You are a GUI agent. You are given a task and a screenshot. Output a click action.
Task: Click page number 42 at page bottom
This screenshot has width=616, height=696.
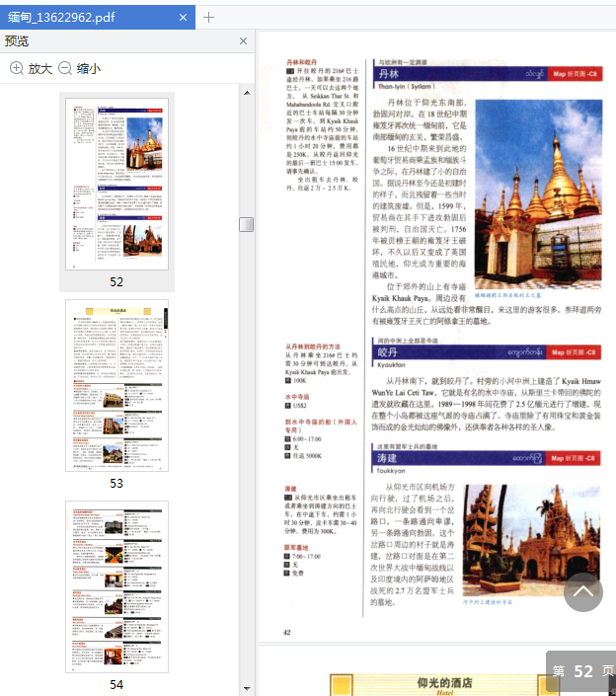point(286,632)
